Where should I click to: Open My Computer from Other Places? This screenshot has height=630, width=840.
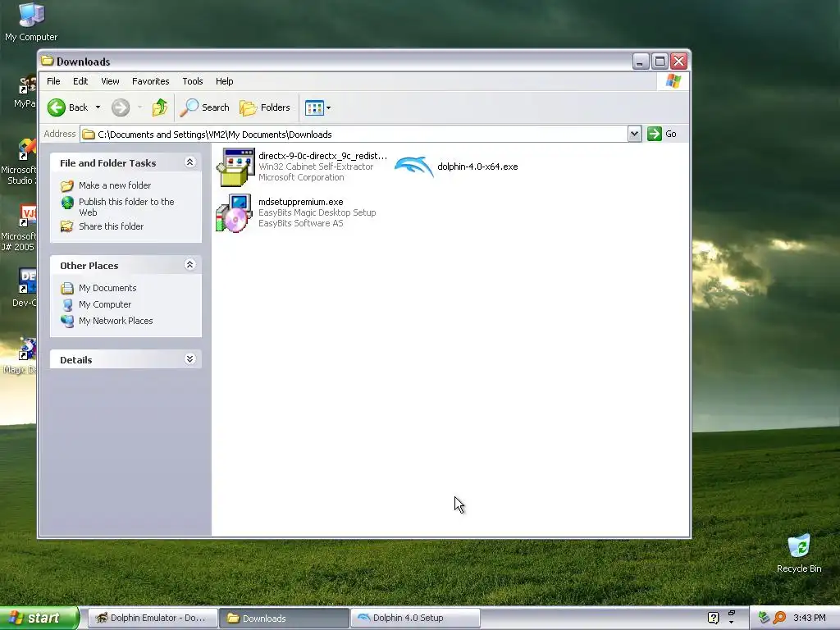click(x=104, y=304)
